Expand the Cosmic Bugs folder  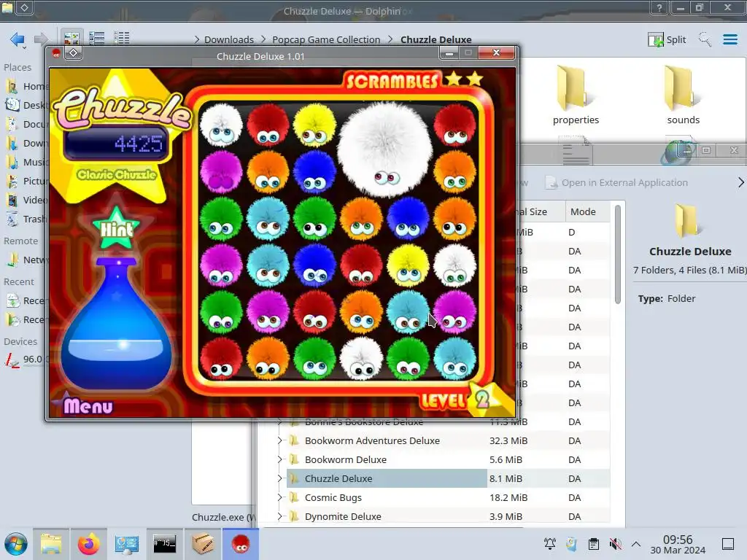coord(279,497)
